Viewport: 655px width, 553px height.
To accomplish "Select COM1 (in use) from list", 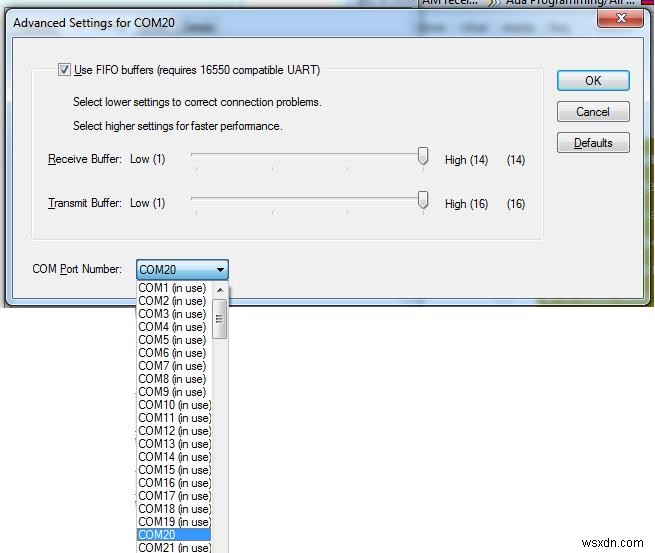I will pyautogui.click(x=174, y=288).
